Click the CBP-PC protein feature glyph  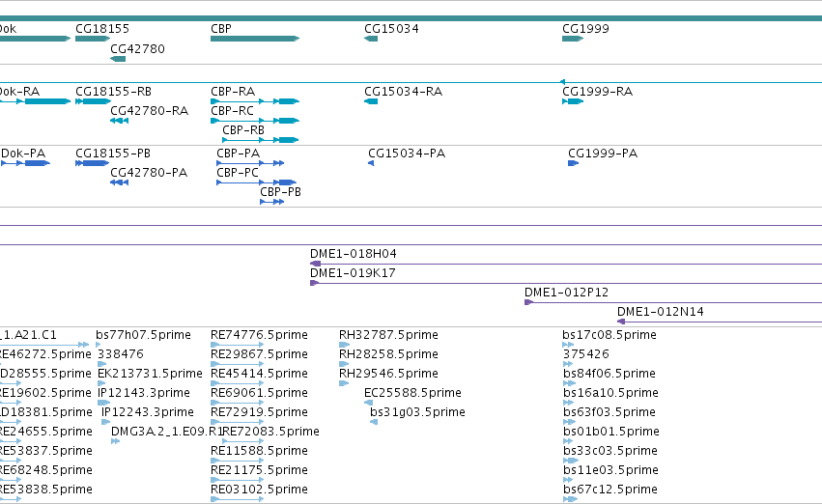point(256,182)
